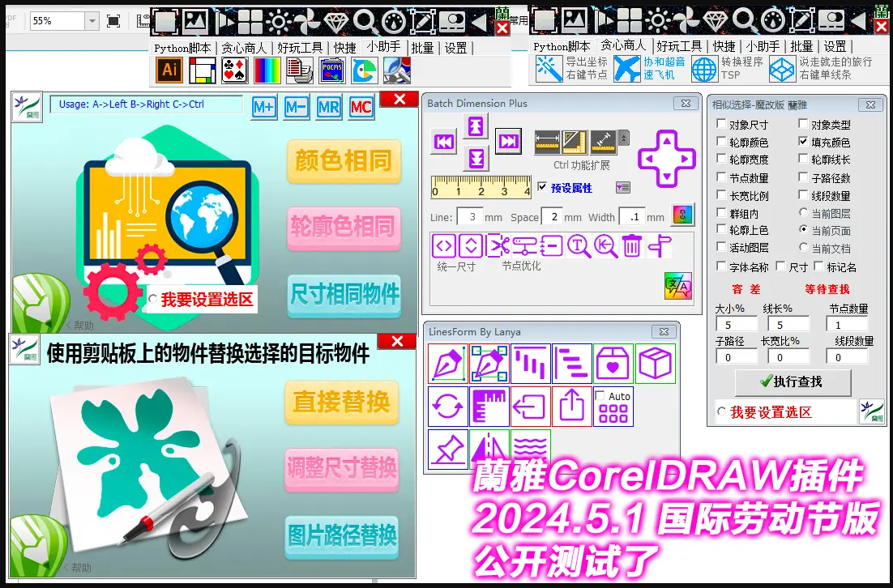Enable the 对象类型 checkbox
893x588 pixels.
tap(803, 124)
